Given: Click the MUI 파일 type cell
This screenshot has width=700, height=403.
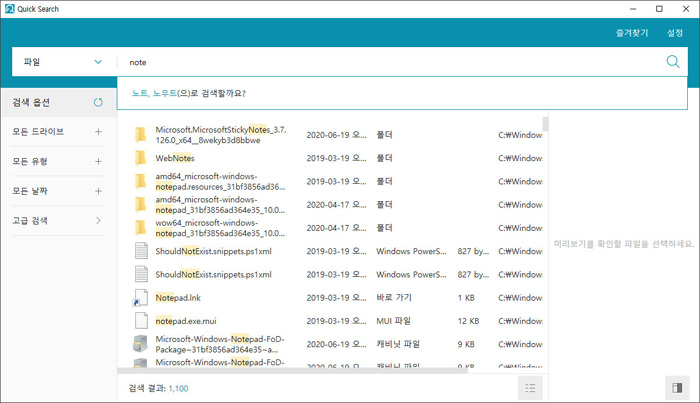Looking at the screenshot, I should 393,321.
